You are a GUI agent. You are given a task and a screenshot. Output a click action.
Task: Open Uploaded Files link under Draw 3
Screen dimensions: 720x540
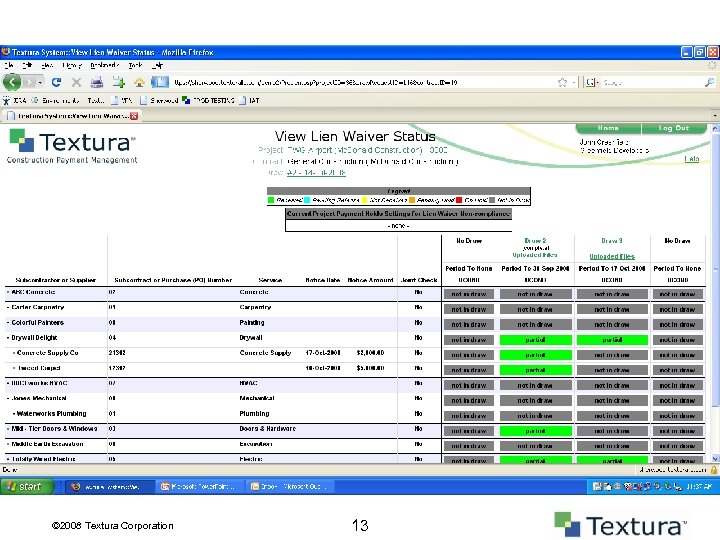click(612, 256)
